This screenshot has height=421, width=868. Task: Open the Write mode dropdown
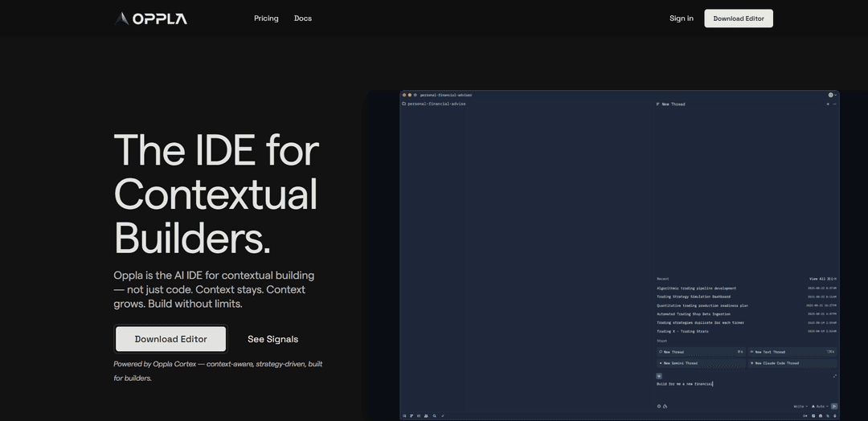pos(800,406)
